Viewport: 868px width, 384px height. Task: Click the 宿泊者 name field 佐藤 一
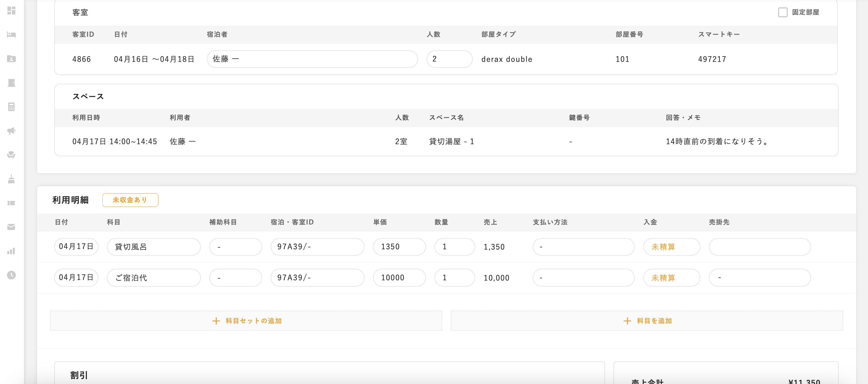(312, 59)
